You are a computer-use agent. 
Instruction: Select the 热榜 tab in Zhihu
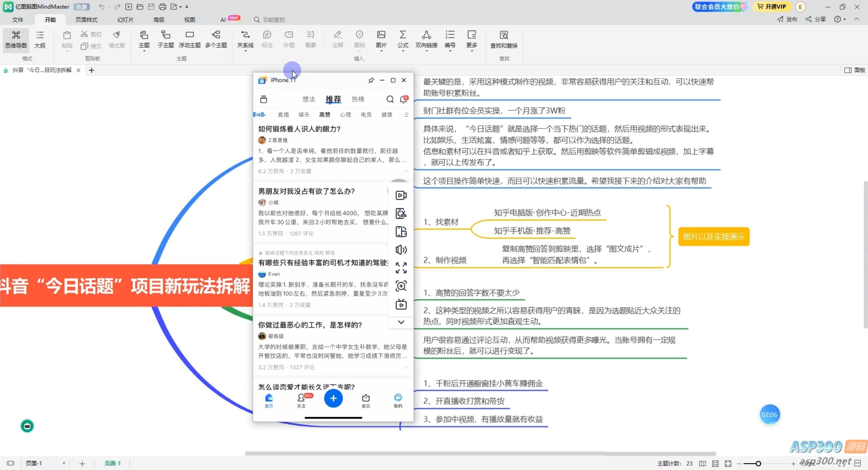358,99
